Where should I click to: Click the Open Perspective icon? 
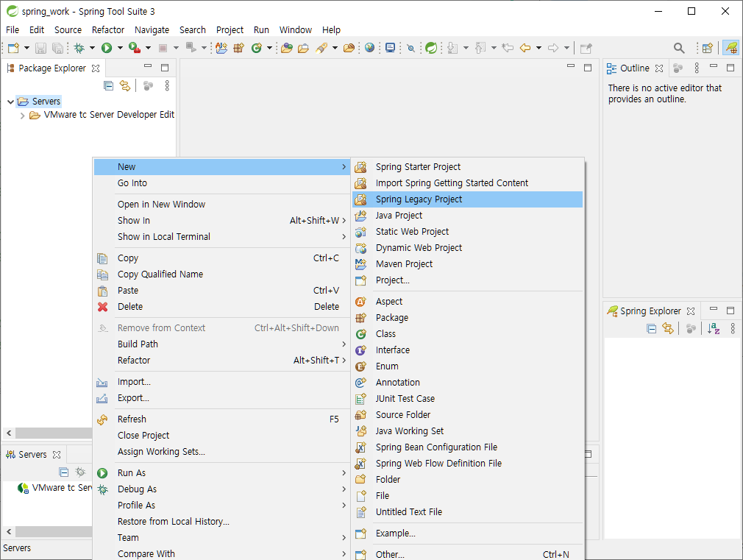[708, 48]
